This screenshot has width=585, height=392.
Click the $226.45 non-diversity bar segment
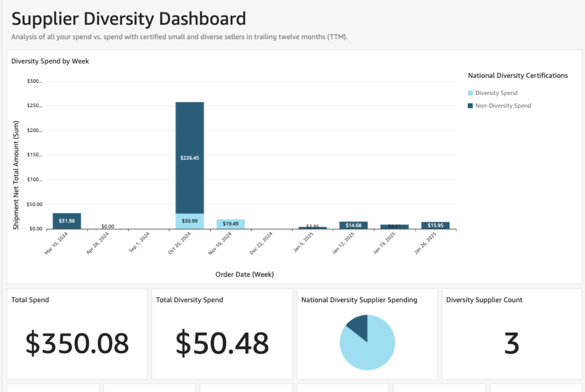[190, 157]
